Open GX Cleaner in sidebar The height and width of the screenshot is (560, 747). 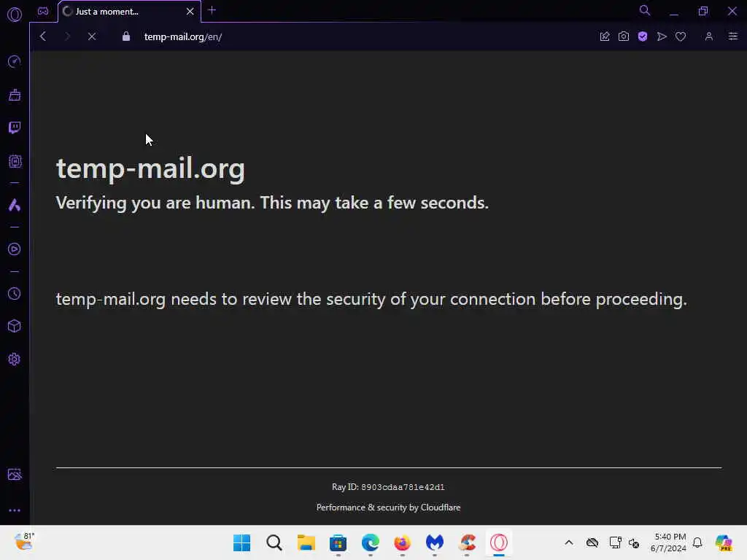pos(15,95)
